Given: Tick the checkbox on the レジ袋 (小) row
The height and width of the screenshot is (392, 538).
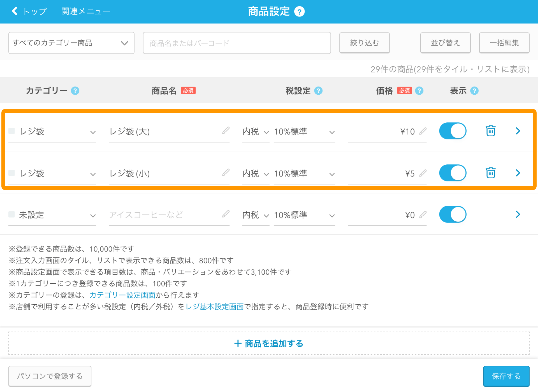Looking at the screenshot, I should 12,173.
